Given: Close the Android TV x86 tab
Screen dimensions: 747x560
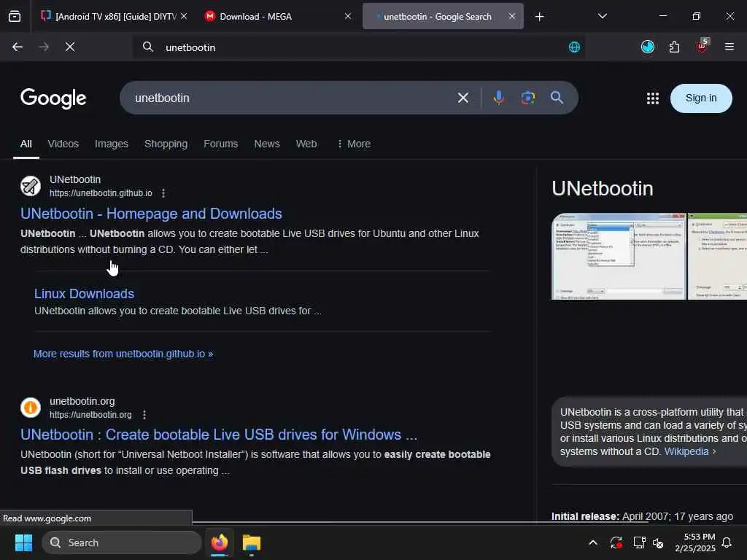Looking at the screenshot, I should click(184, 16).
